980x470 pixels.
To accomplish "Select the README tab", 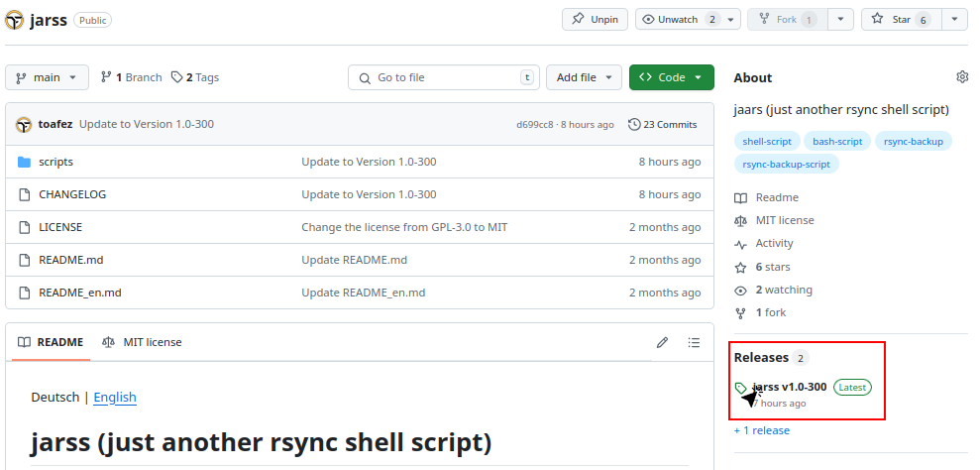I will click(51, 342).
